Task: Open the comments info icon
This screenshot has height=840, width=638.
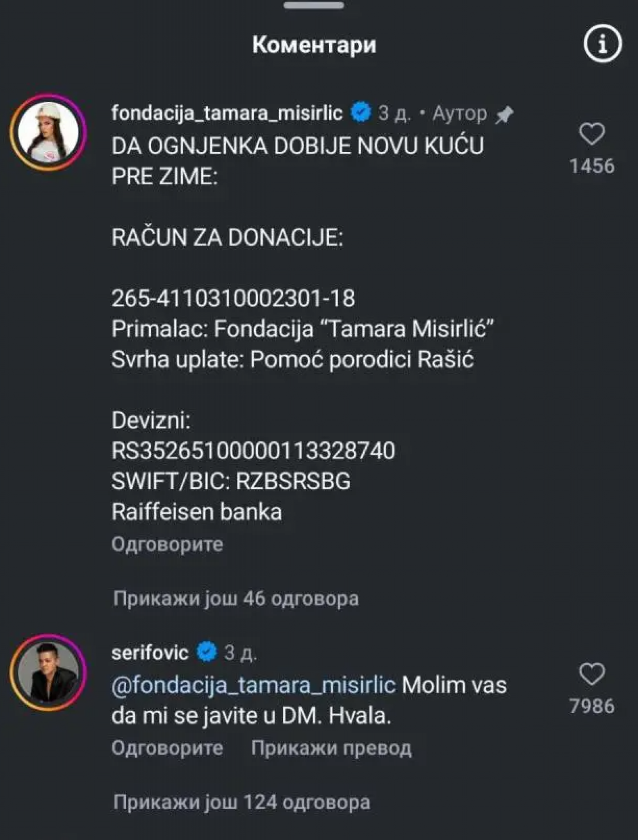Action: [x=602, y=43]
